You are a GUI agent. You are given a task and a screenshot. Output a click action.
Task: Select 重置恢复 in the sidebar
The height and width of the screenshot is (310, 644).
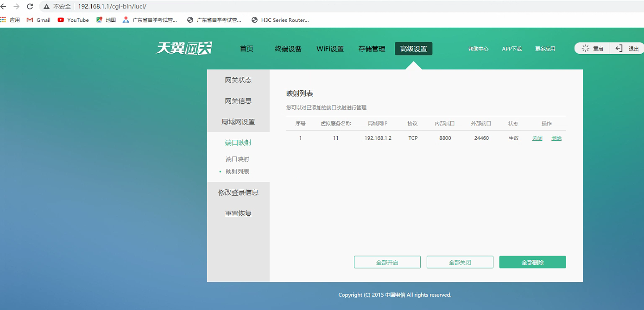tap(238, 214)
